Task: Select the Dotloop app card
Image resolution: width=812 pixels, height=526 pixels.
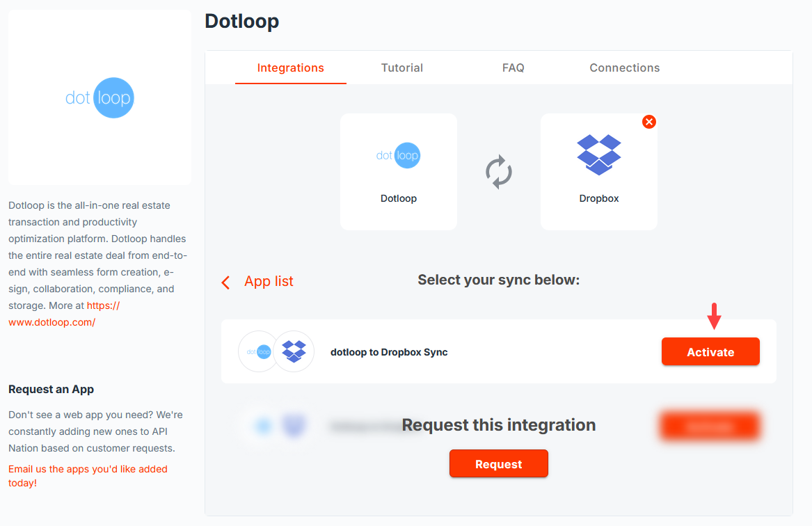Action: [x=399, y=172]
